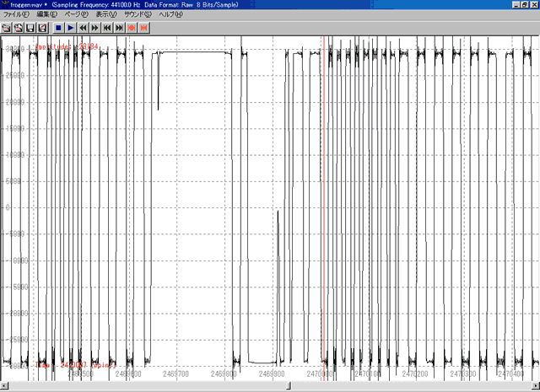The height and width of the screenshot is (392, 540).
Task: Click the last orange marker toolbar icon
Action: [144, 28]
